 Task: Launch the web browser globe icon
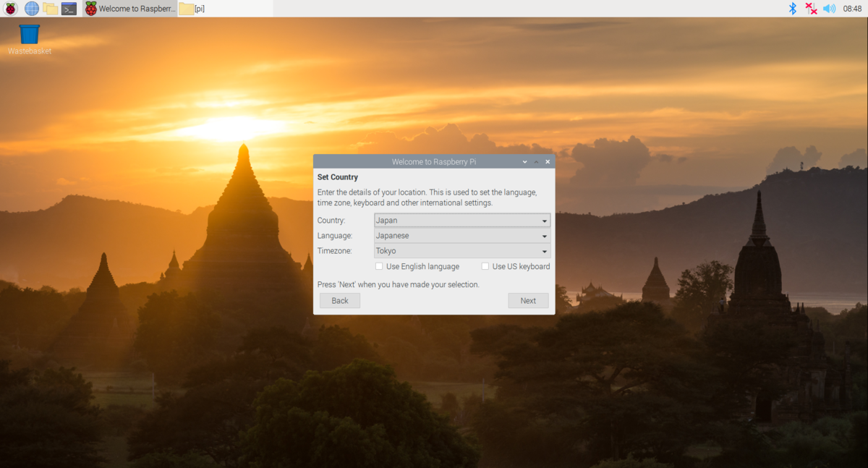click(32, 9)
